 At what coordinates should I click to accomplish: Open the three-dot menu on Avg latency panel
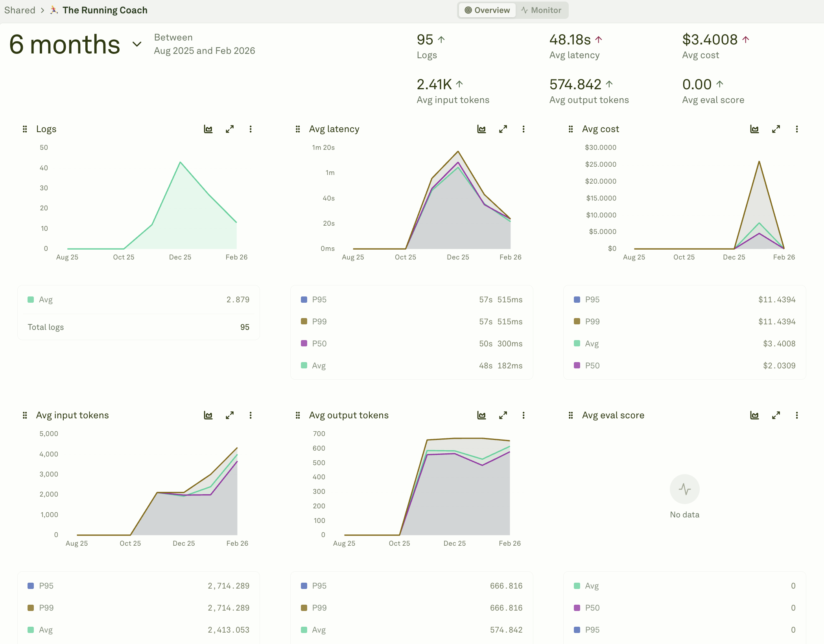pyautogui.click(x=523, y=129)
